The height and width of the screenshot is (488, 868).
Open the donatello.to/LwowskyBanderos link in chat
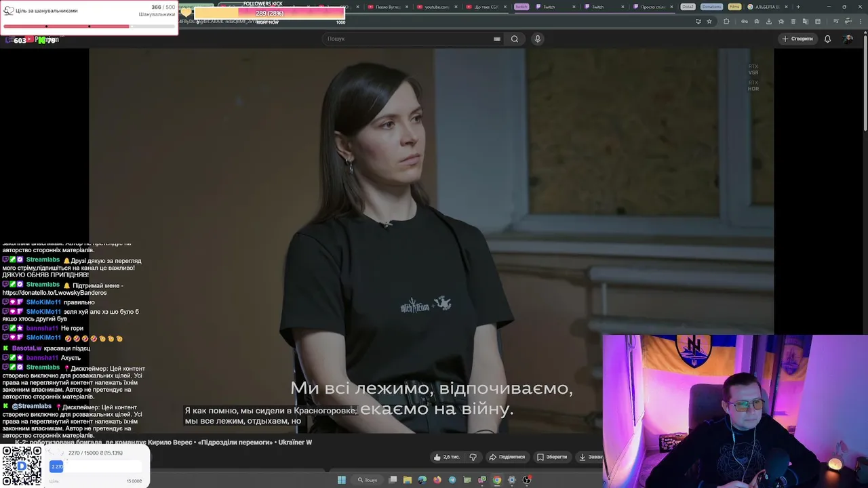pyautogui.click(x=54, y=293)
